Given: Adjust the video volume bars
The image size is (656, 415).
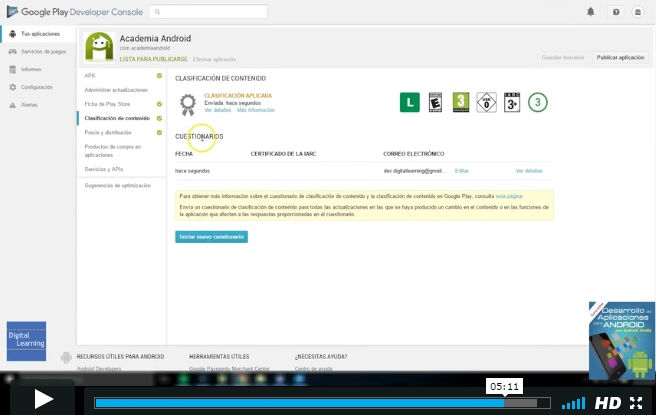Looking at the screenshot, I should click(573, 404).
